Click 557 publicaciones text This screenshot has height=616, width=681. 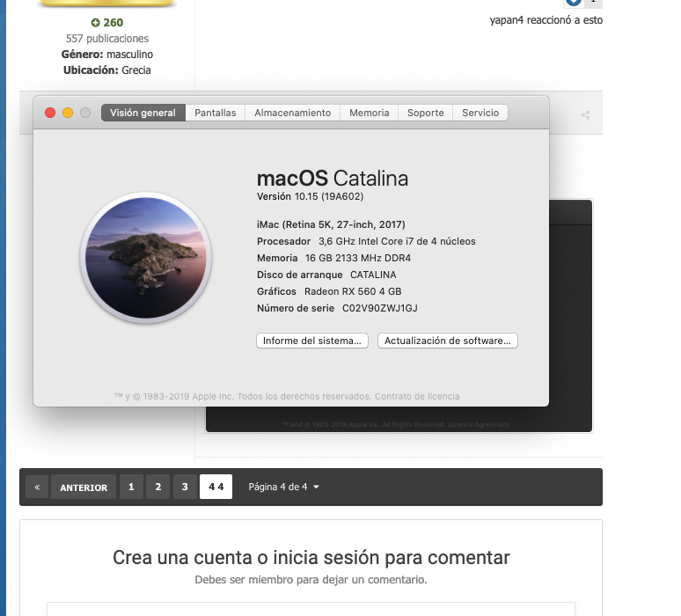click(107, 39)
